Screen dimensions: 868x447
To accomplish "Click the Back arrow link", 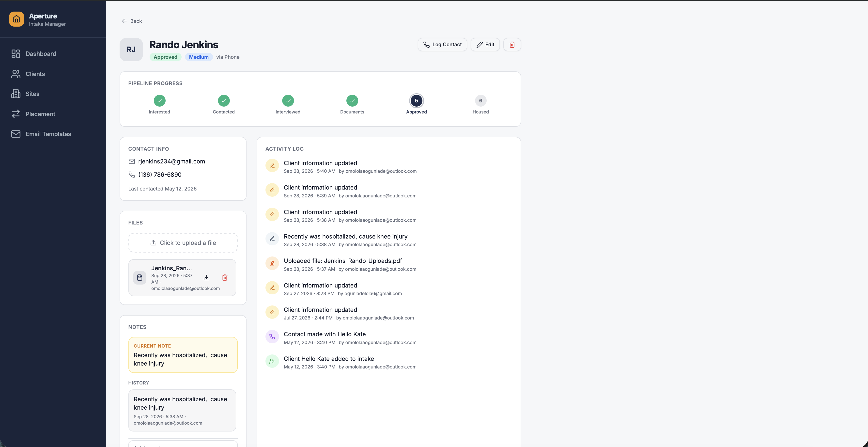I will tap(132, 21).
